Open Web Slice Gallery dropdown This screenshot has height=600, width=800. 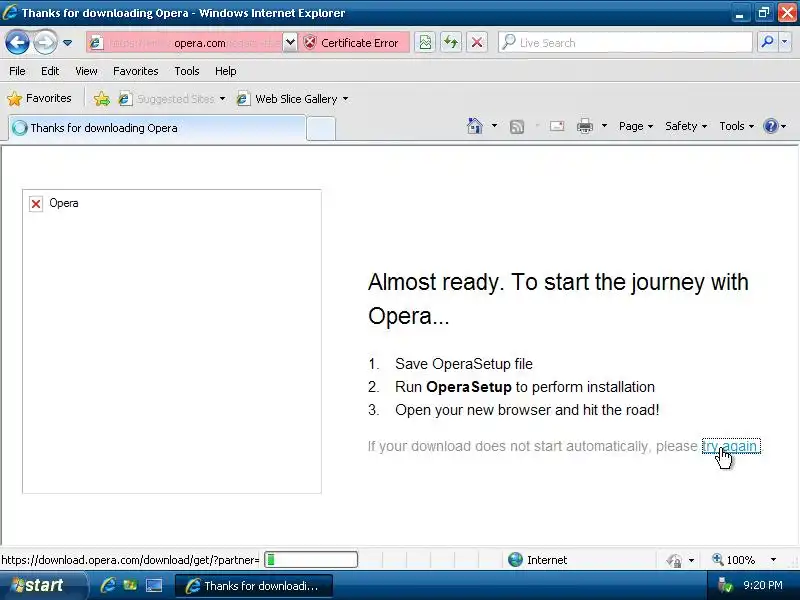click(x=292, y=98)
